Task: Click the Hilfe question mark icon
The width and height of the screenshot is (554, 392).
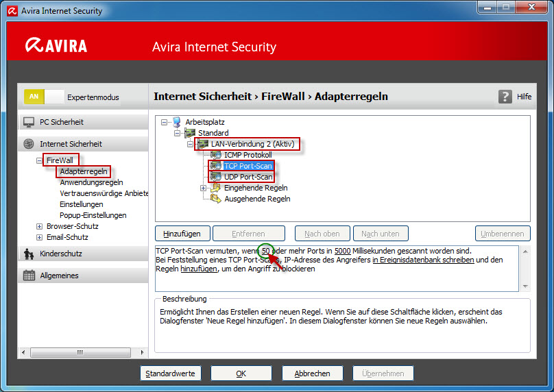Action: tap(505, 97)
